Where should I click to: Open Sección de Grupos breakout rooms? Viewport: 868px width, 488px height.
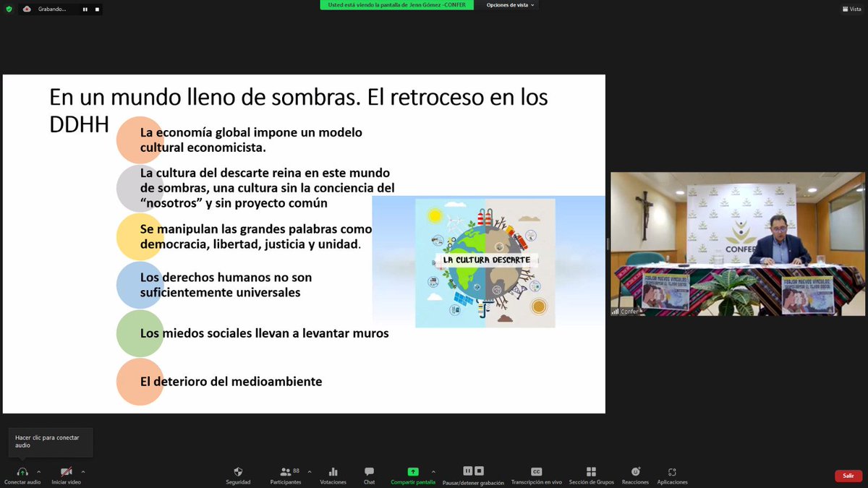pyautogui.click(x=591, y=475)
